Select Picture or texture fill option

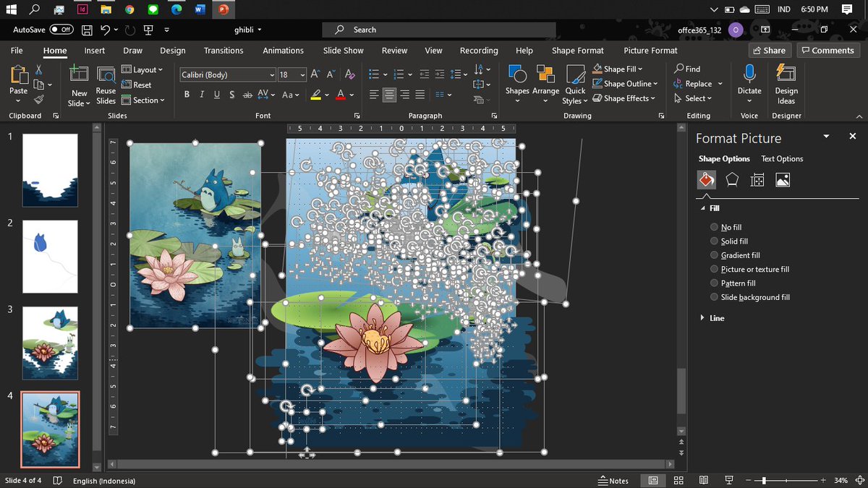tap(715, 269)
